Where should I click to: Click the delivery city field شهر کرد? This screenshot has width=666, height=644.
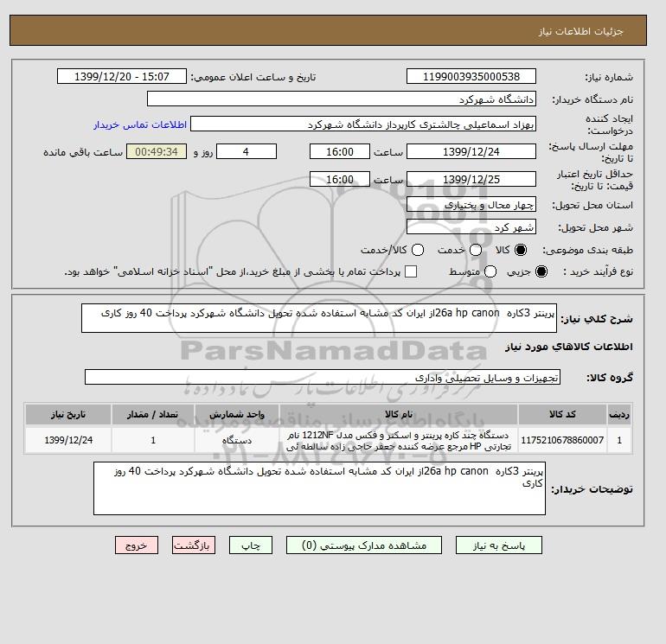[471, 227]
